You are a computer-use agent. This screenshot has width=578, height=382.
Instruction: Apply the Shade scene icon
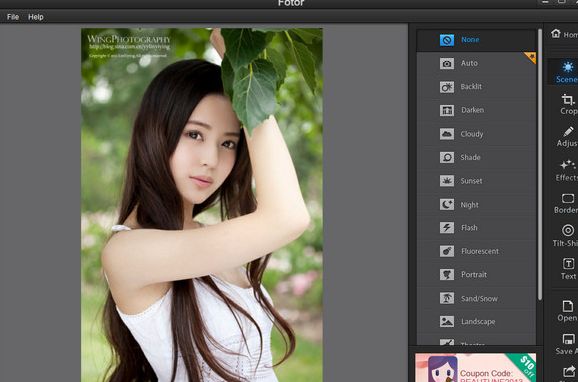pos(447,157)
